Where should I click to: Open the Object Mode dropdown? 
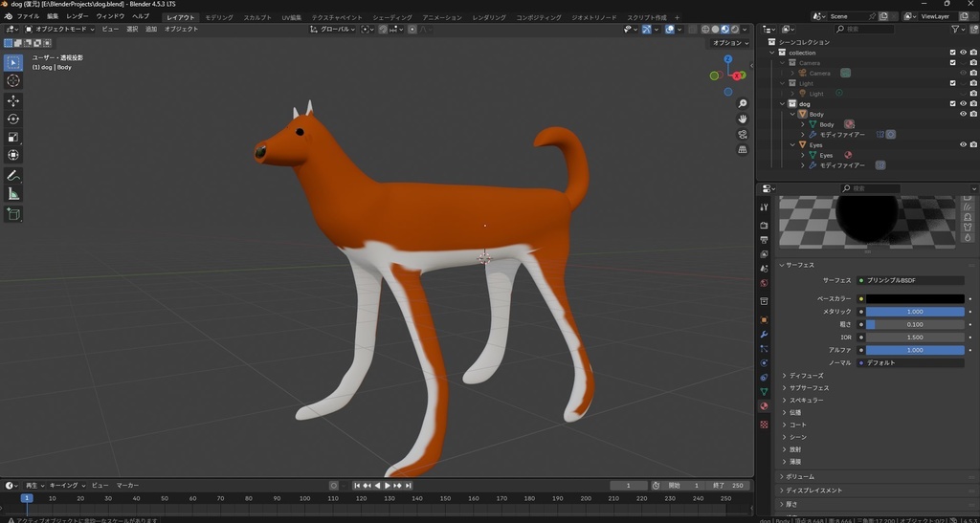[x=60, y=30]
